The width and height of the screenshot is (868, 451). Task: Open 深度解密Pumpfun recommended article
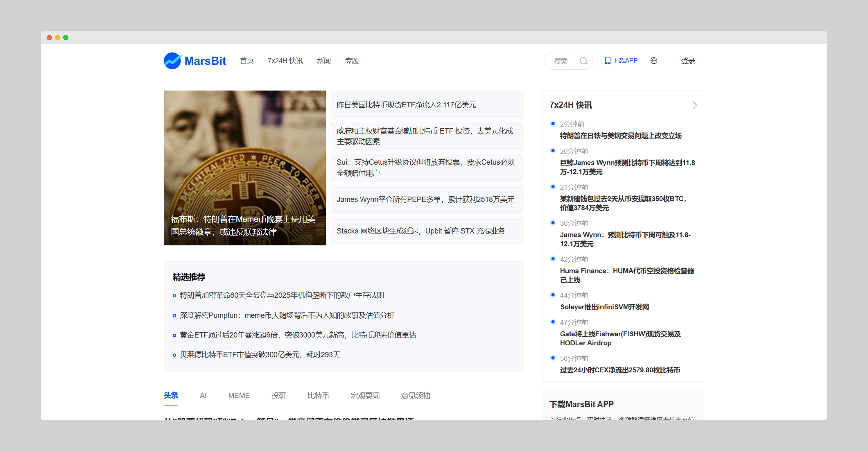tap(287, 315)
